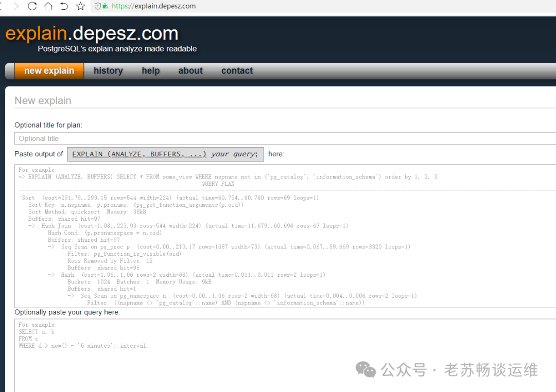556x392 pixels.
Task: Click inside the optional query textarea
Action: coord(285,355)
